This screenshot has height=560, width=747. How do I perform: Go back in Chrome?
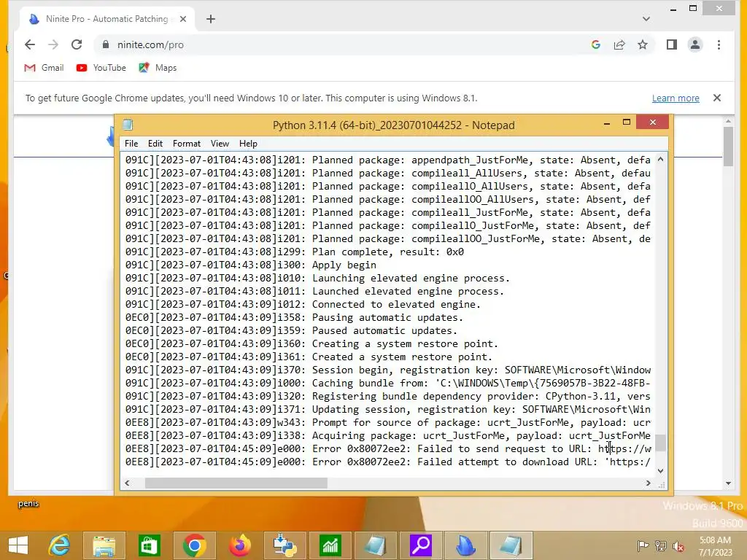point(29,44)
